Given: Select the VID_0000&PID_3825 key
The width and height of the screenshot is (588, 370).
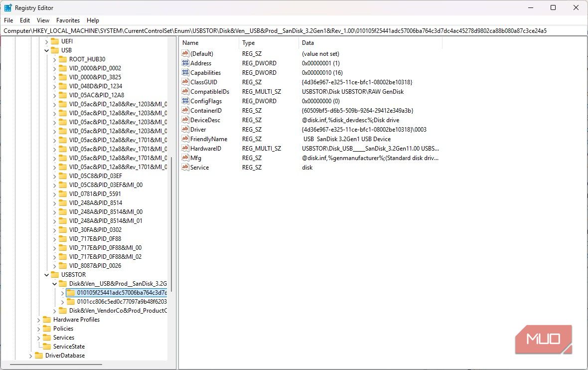Looking at the screenshot, I should pos(95,77).
